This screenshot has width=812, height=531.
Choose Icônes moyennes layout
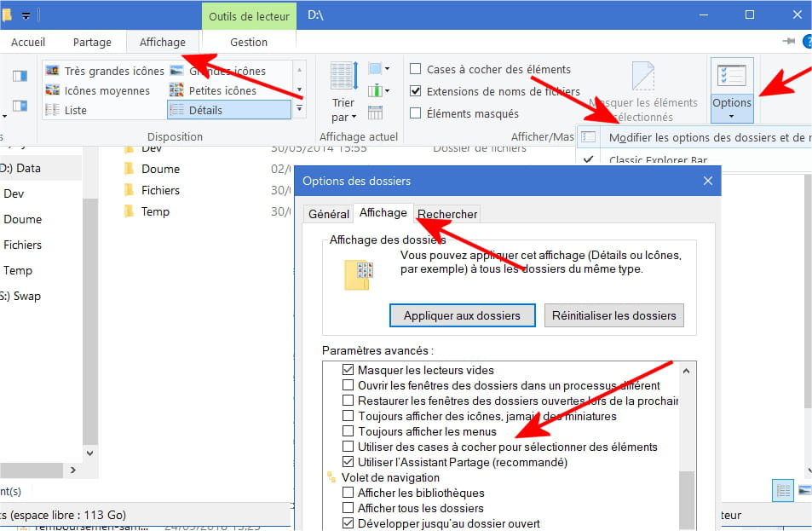pyautogui.click(x=97, y=90)
